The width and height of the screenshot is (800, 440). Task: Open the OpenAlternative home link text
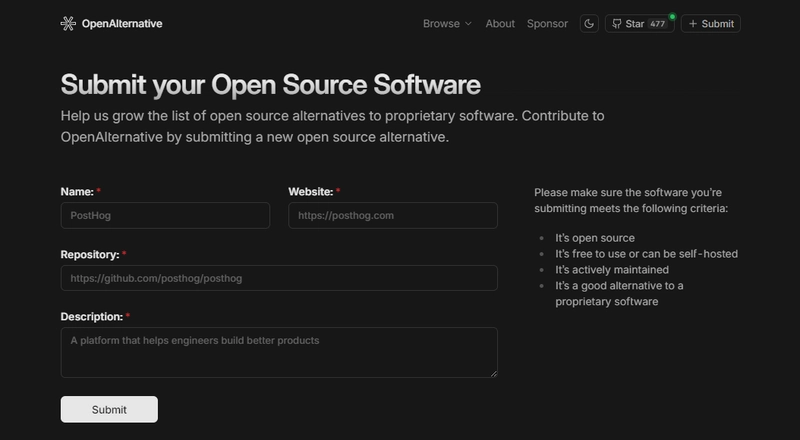(x=122, y=23)
